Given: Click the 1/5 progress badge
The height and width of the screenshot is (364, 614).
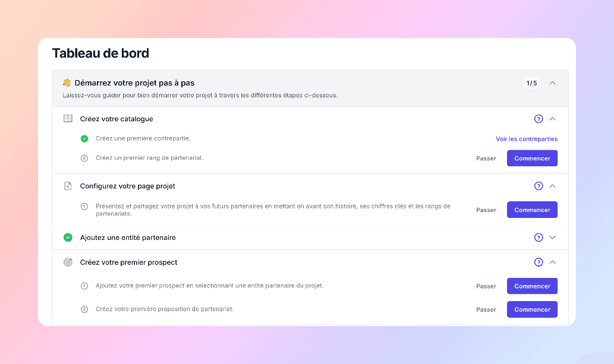Looking at the screenshot, I should pyautogui.click(x=532, y=83).
